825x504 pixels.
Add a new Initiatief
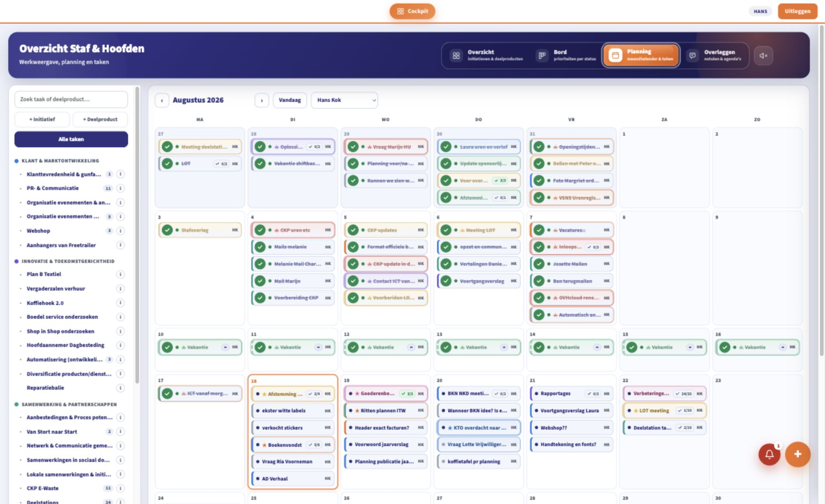pos(42,119)
